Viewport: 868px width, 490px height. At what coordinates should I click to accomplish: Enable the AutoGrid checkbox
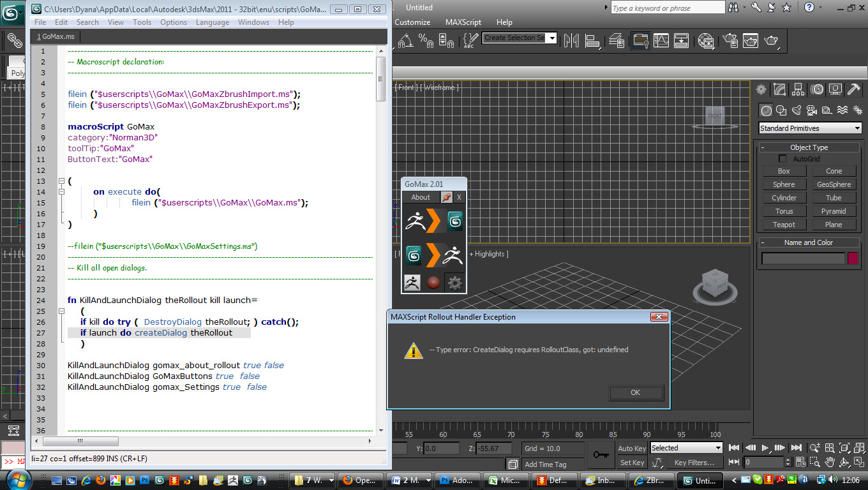782,158
